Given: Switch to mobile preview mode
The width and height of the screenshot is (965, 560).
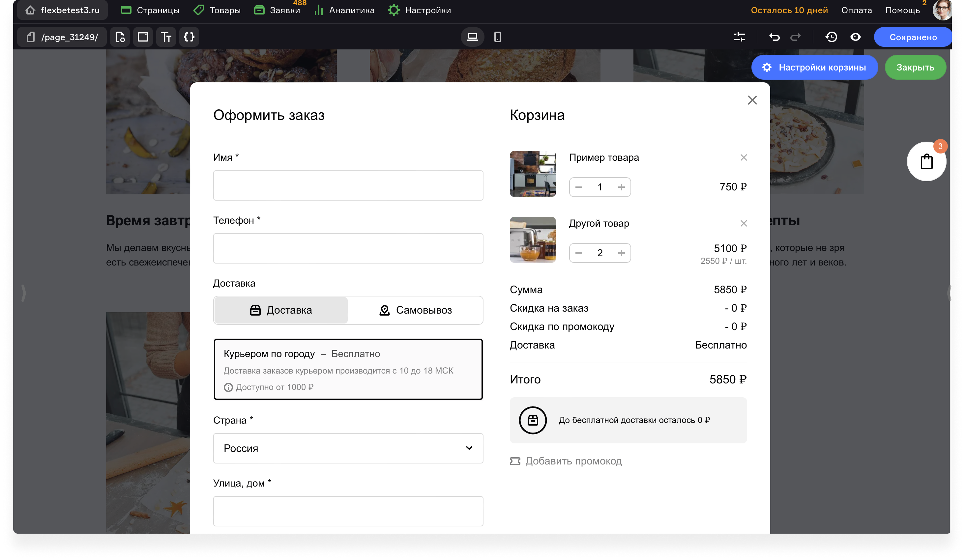Looking at the screenshot, I should (497, 37).
